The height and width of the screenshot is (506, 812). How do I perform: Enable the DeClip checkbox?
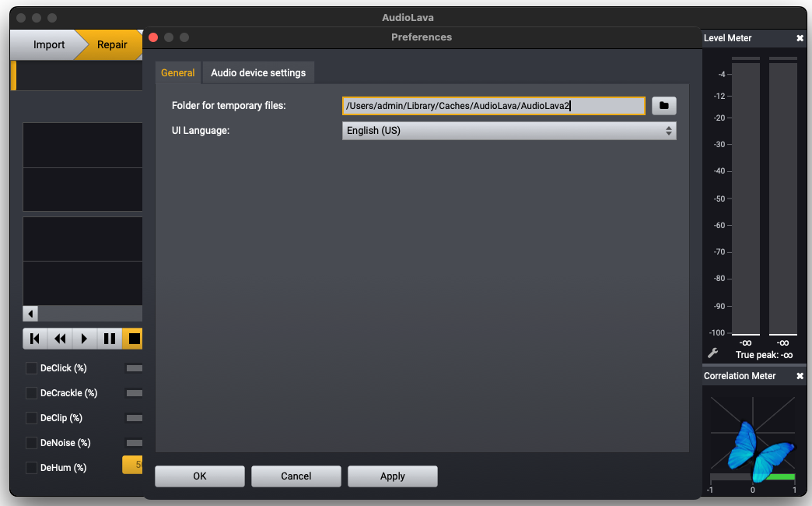[x=32, y=418]
